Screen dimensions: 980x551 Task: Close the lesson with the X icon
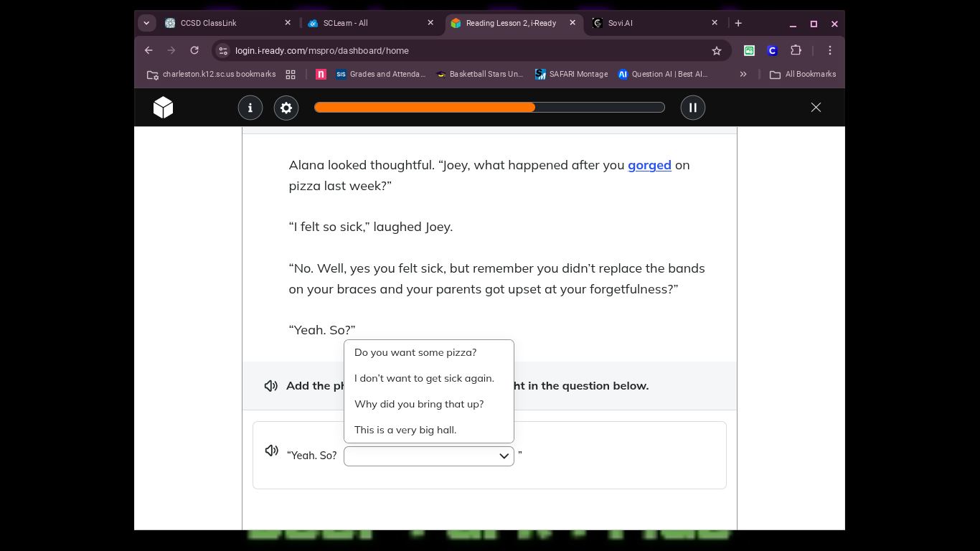[x=816, y=108]
